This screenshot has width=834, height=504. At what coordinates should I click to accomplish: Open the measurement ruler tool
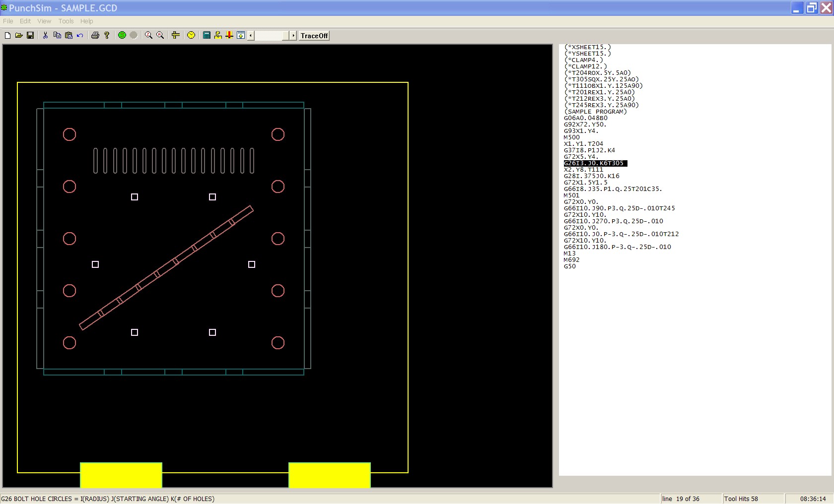click(175, 35)
